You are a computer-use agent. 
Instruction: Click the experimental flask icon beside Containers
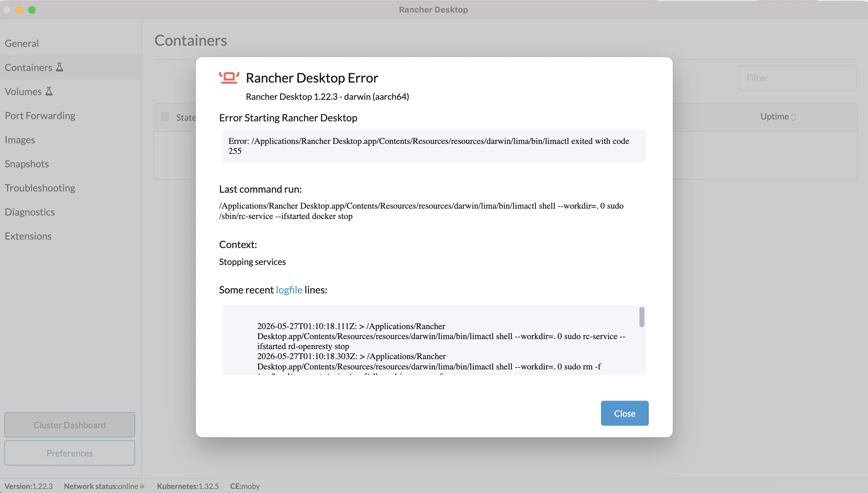click(x=59, y=67)
